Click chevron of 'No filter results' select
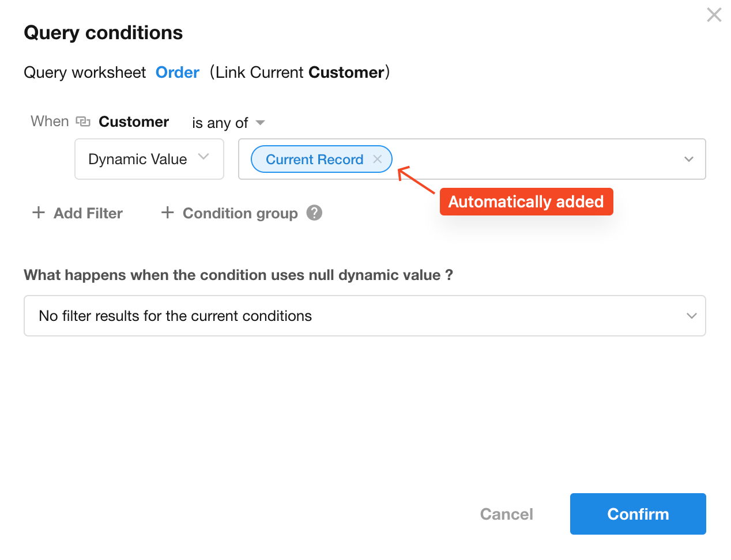The width and height of the screenshot is (731, 560). coord(691,316)
